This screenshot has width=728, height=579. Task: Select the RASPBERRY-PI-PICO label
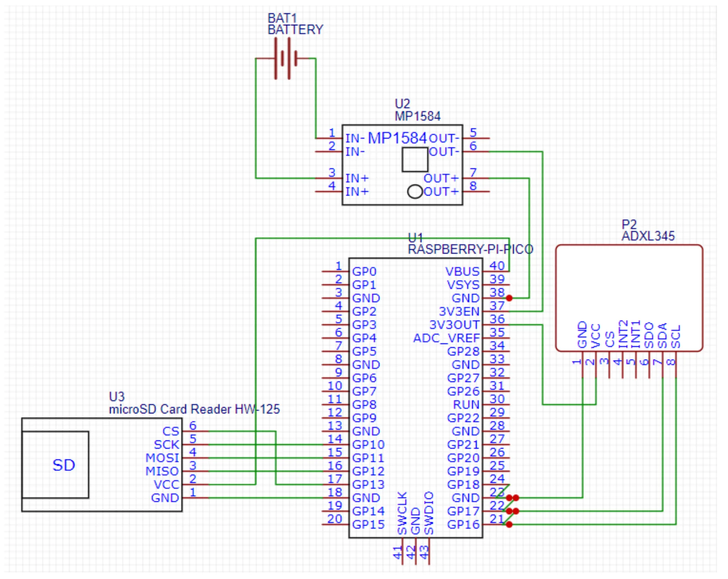click(x=470, y=249)
